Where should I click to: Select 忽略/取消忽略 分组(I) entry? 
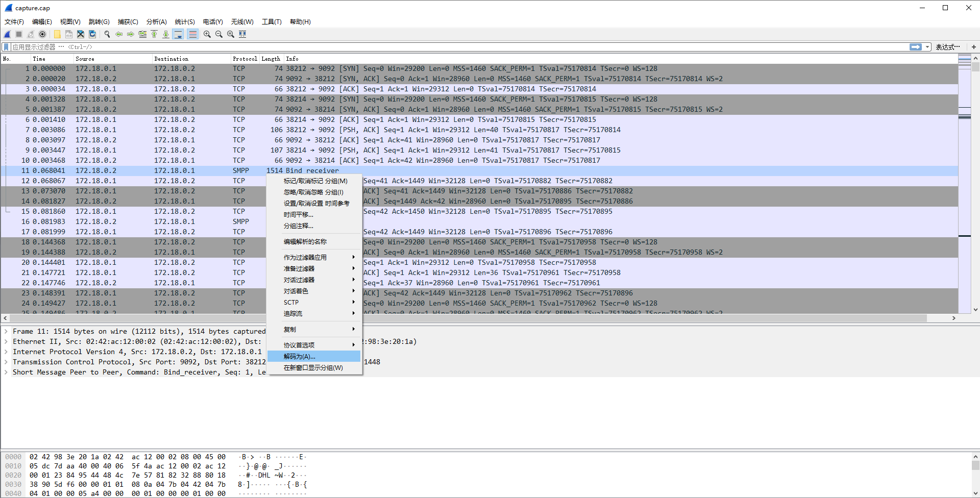[x=314, y=192]
